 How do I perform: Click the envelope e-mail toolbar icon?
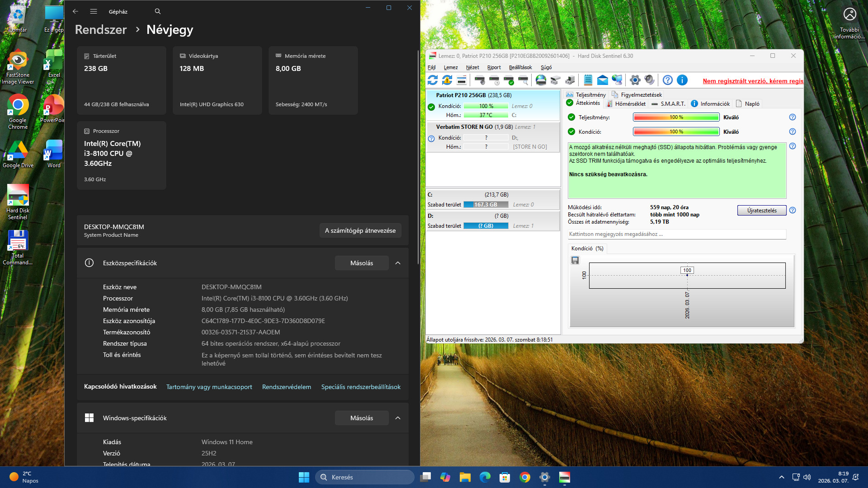click(x=603, y=80)
